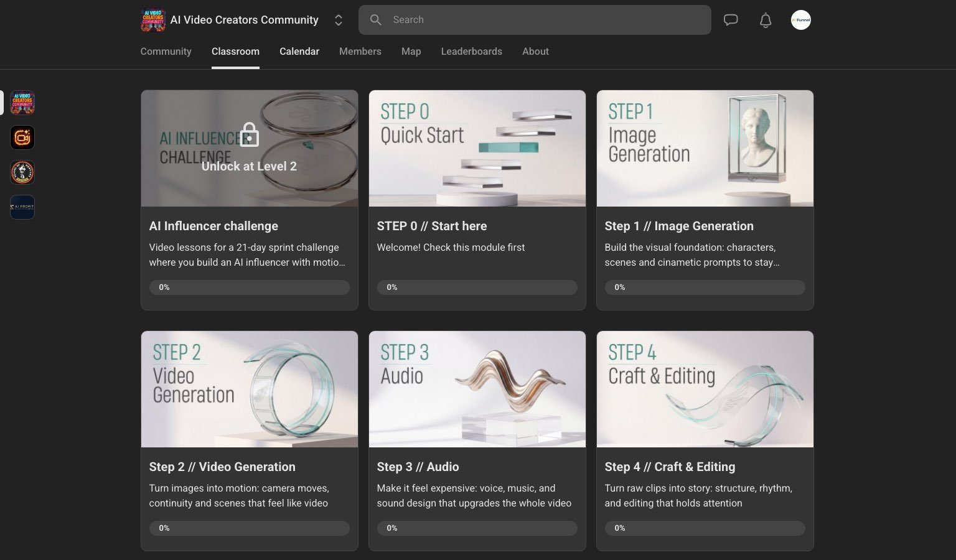The width and height of the screenshot is (956, 560).
Task: Open the notifications bell
Action: [x=766, y=20]
